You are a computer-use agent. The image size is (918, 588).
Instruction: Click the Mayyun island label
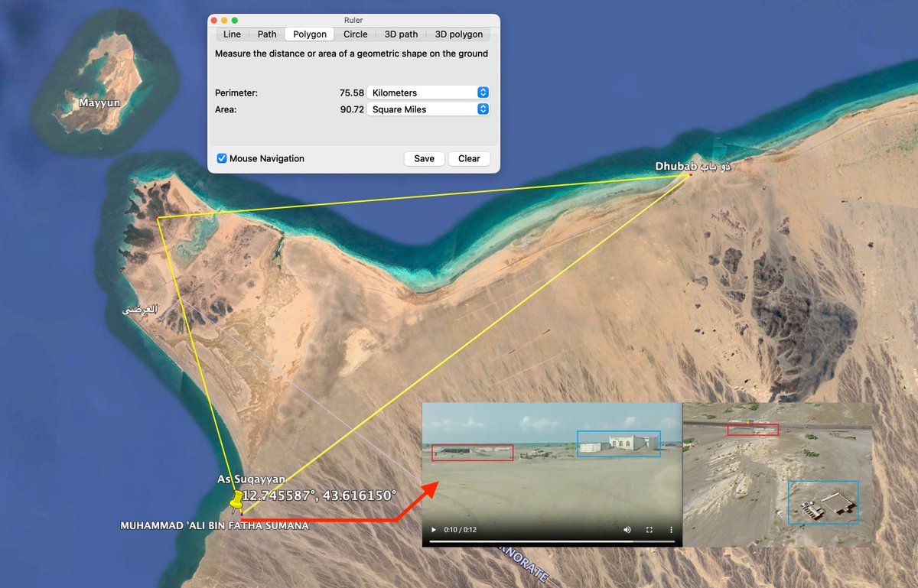tap(99, 102)
